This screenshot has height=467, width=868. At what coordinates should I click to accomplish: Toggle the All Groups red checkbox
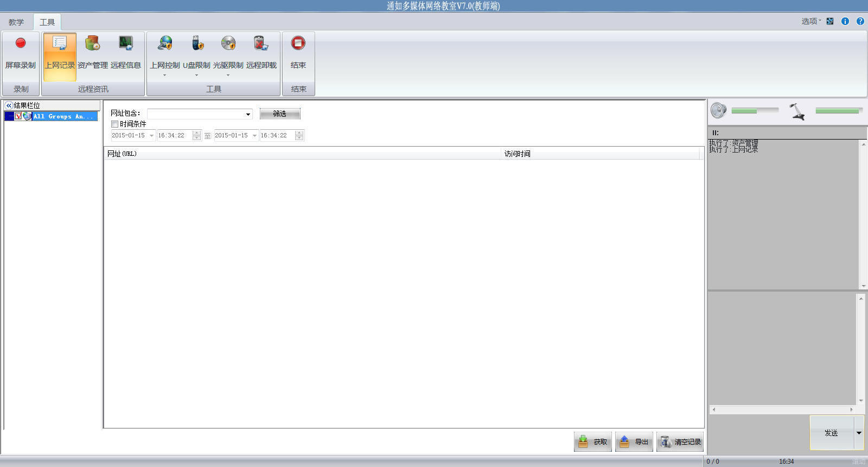point(18,116)
